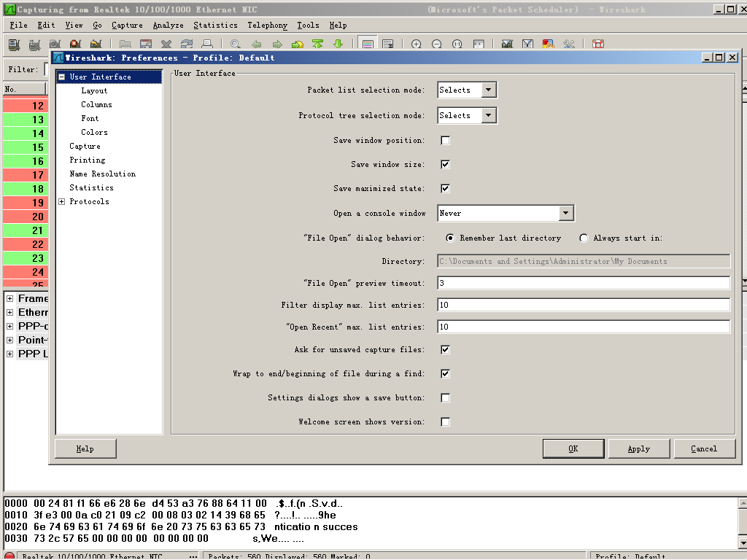Expand the Point- row in packet details
747x560 pixels.
click(x=9, y=340)
